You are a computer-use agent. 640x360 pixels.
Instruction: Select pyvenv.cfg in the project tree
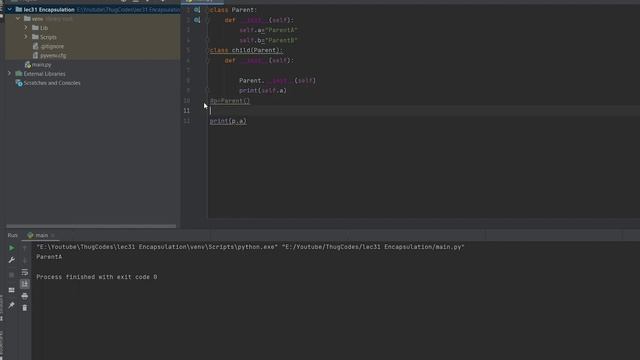pyautogui.click(x=53, y=56)
